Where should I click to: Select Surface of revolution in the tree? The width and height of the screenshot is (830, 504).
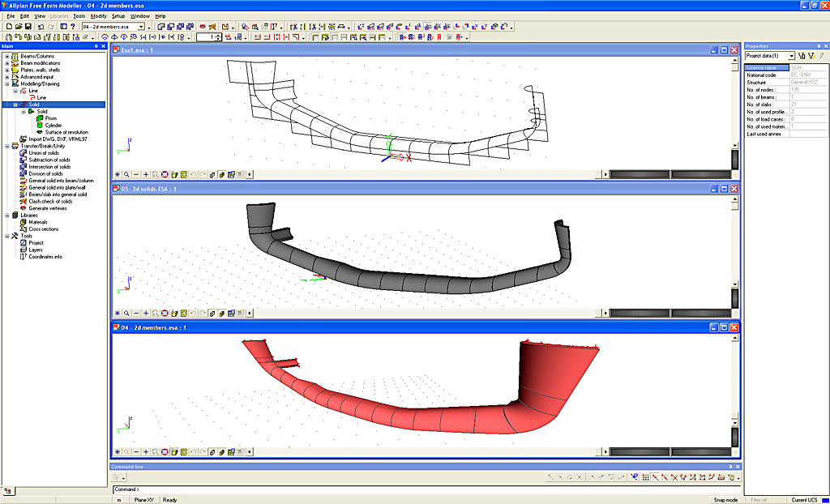[x=66, y=132]
